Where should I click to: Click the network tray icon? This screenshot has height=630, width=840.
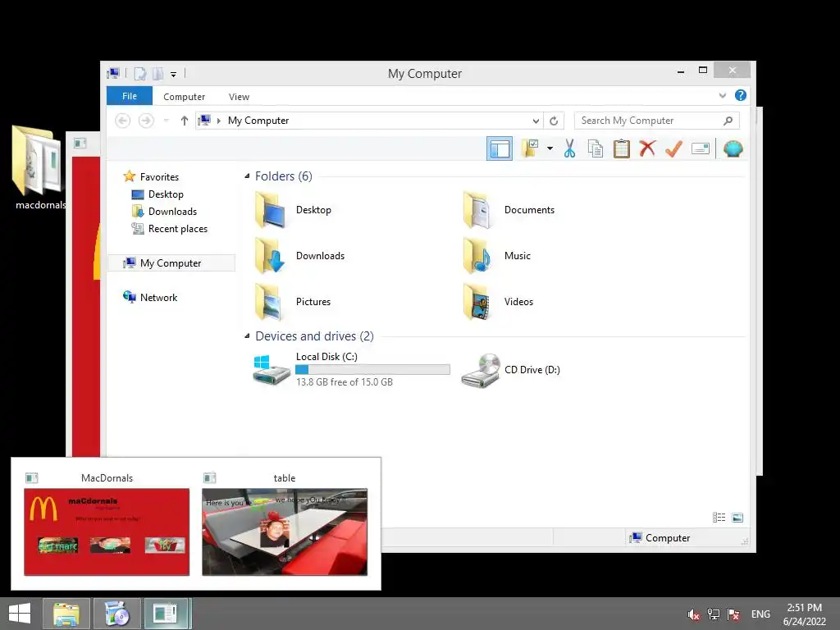click(713, 614)
